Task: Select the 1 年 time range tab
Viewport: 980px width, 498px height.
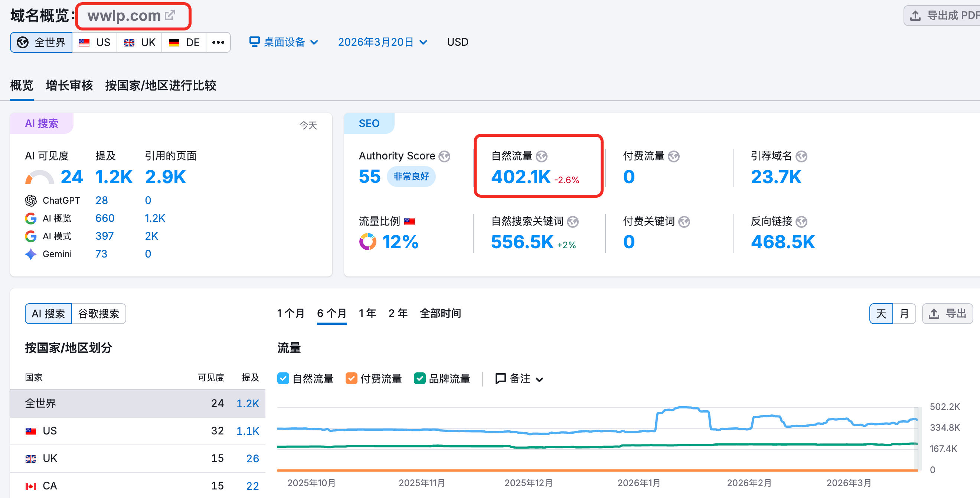Action: [x=367, y=313]
